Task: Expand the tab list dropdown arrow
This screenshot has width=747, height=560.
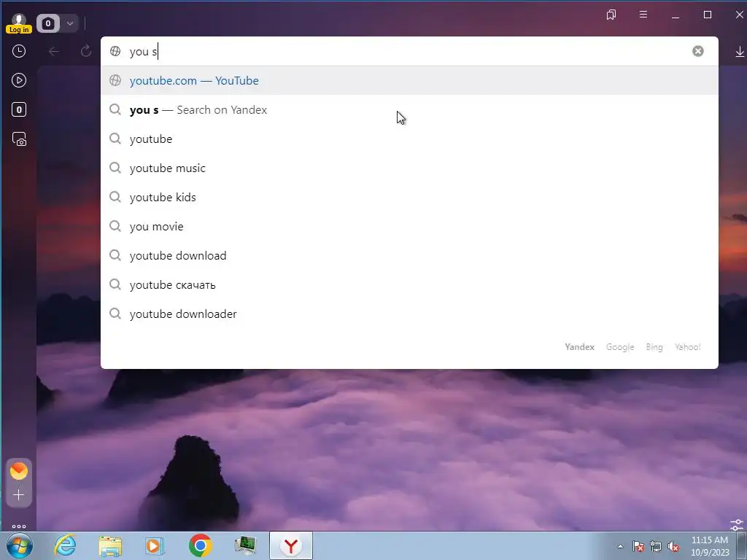Action: pyautogui.click(x=70, y=23)
